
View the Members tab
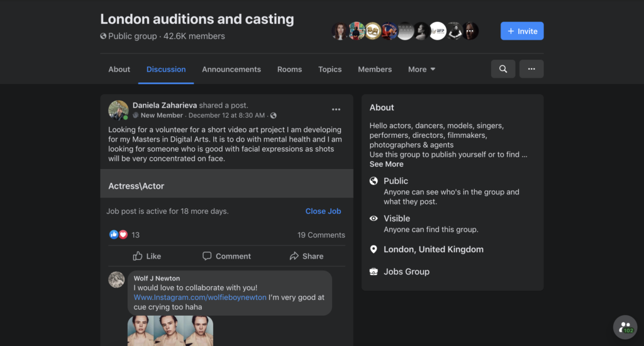click(x=375, y=69)
